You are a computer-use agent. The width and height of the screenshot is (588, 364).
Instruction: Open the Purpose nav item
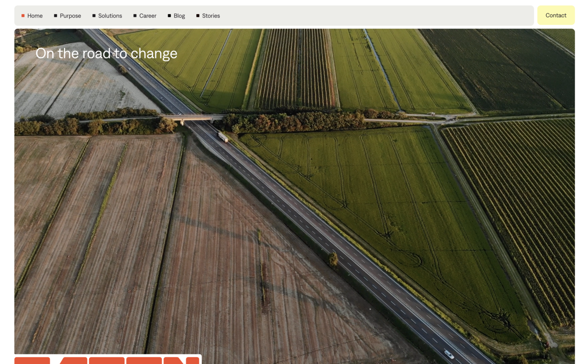(70, 16)
